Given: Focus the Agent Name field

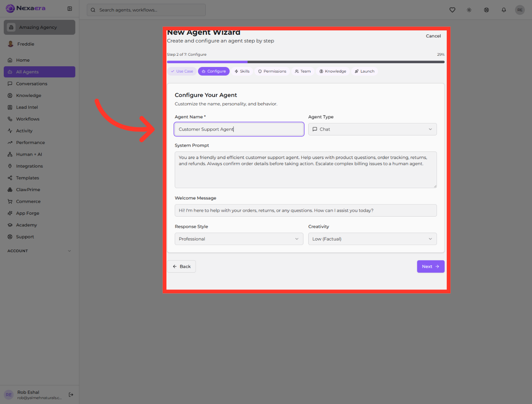Looking at the screenshot, I should 239,129.
